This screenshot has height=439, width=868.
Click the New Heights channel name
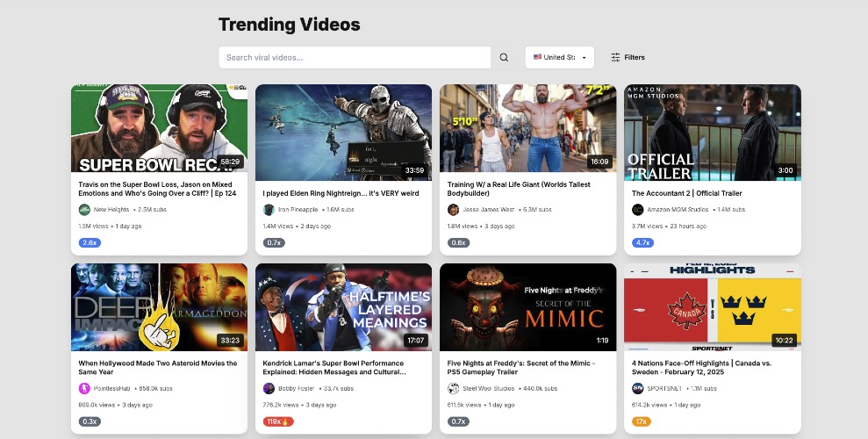[x=111, y=209]
